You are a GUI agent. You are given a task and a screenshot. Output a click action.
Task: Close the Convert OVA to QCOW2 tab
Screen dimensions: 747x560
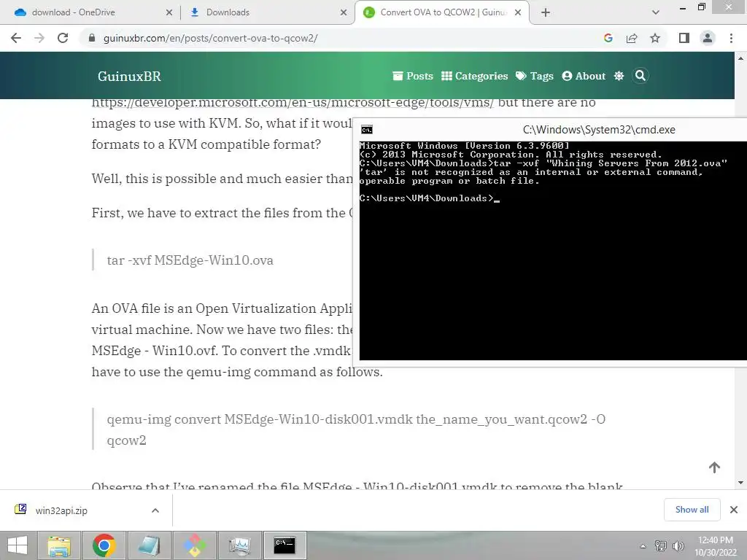click(519, 12)
